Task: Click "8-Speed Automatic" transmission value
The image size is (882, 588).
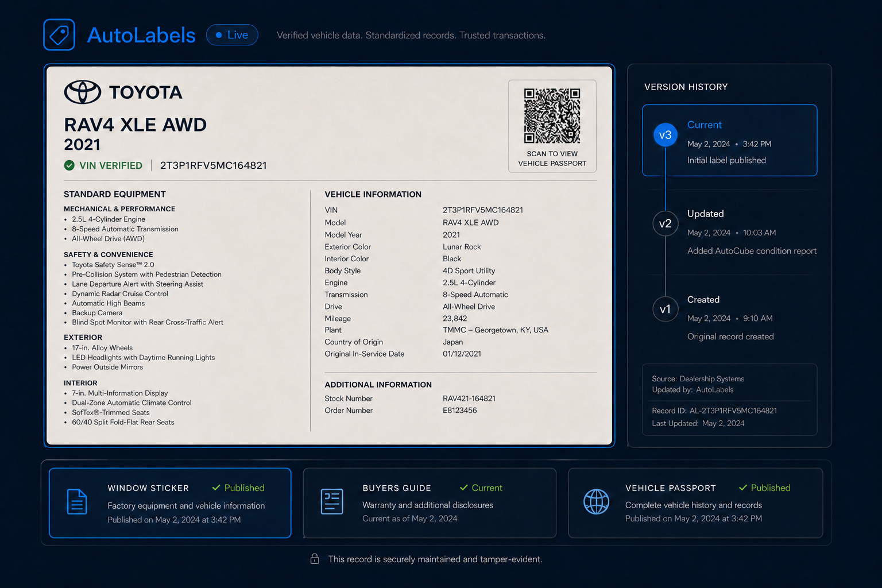Action: 475,295
